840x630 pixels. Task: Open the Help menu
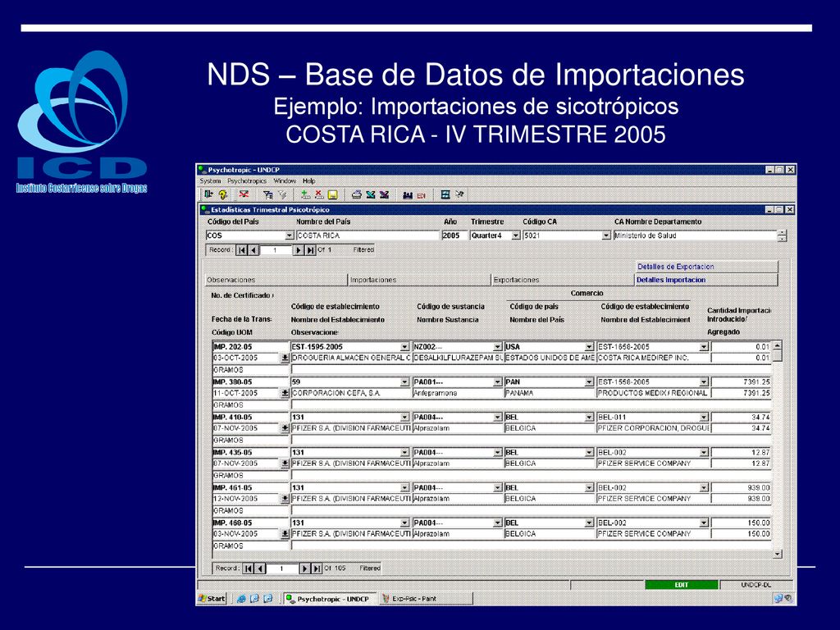[x=309, y=181]
